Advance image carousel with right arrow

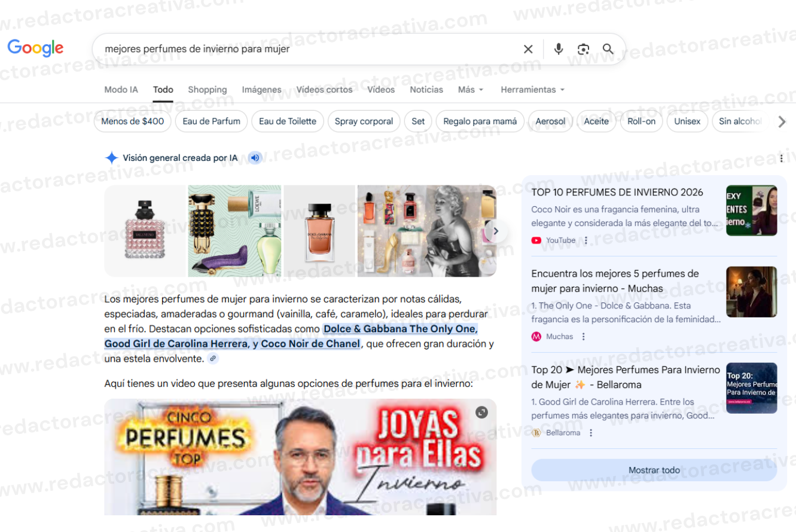click(495, 231)
